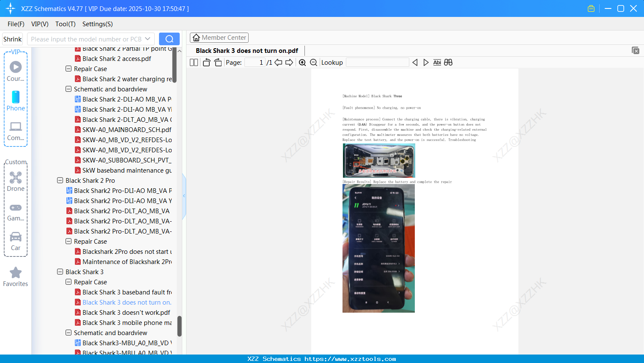Image resolution: width=644 pixels, height=363 pixels.
Task: Click the Shrink button
Action: (13, 39)
